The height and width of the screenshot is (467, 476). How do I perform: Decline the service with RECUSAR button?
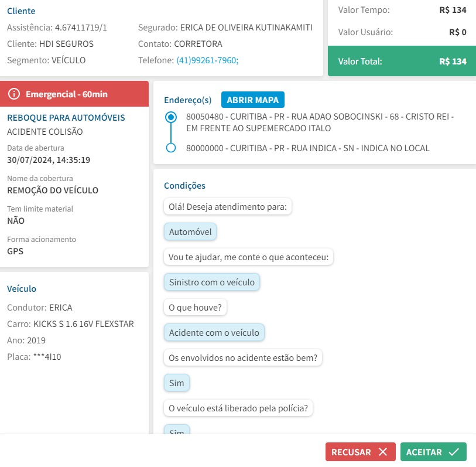pos(360,452)
